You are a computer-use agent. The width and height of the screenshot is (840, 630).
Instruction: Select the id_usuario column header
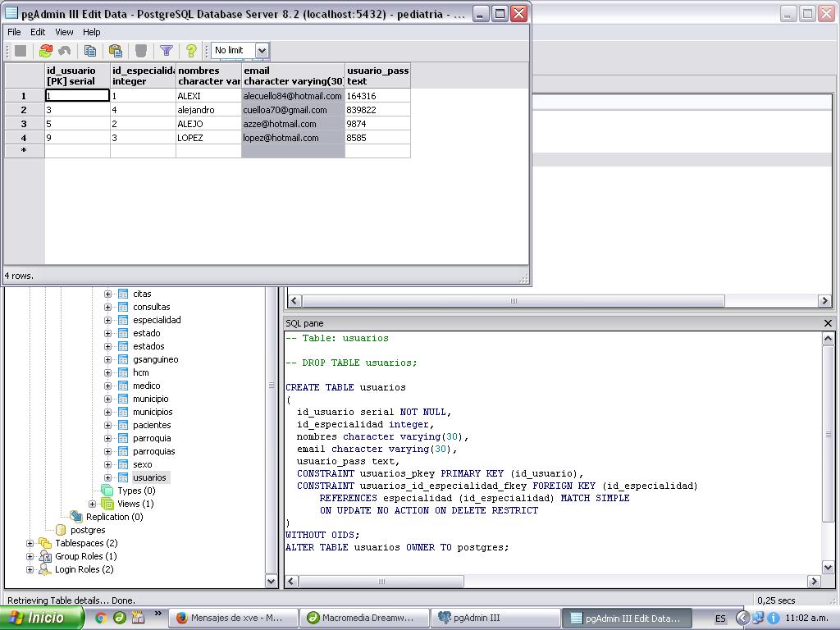(x=78, y=75)
